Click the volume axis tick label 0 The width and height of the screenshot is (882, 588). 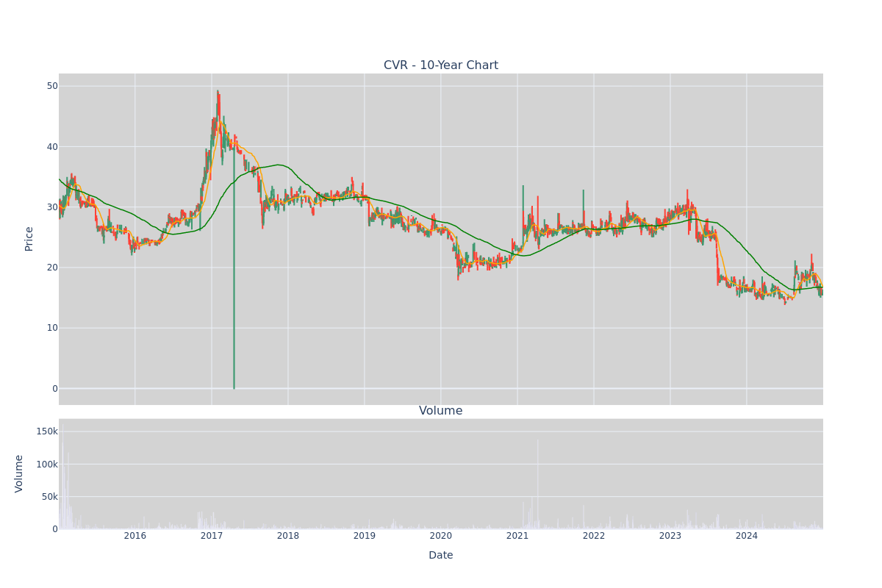click(54, 528)
